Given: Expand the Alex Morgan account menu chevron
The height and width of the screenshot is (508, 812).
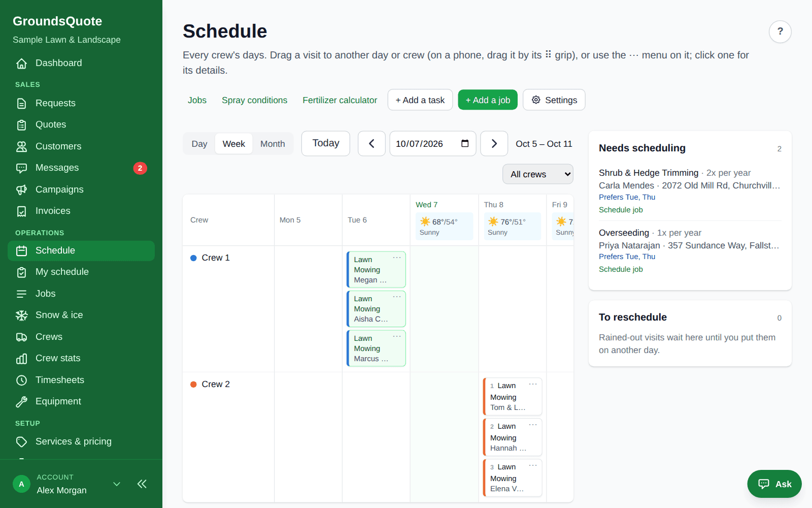Looking at the screenshot, I should coord(117,484).
